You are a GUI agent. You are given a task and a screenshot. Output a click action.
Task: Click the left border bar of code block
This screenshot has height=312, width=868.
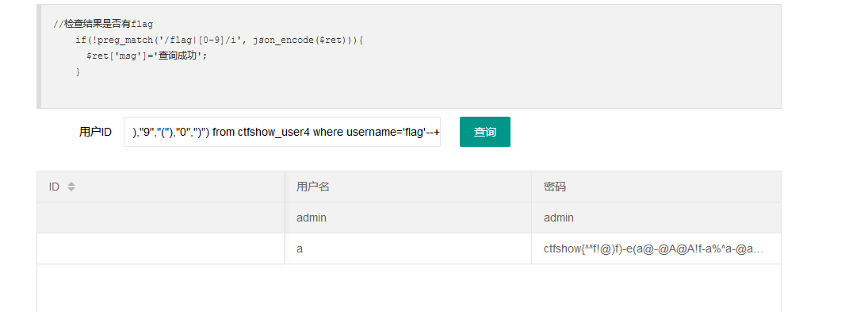pyautogui.click(x=39, y=56)
